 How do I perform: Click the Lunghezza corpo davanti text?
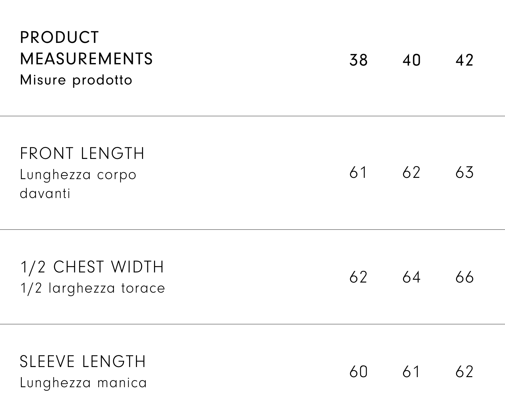click(x=78, y=184)
